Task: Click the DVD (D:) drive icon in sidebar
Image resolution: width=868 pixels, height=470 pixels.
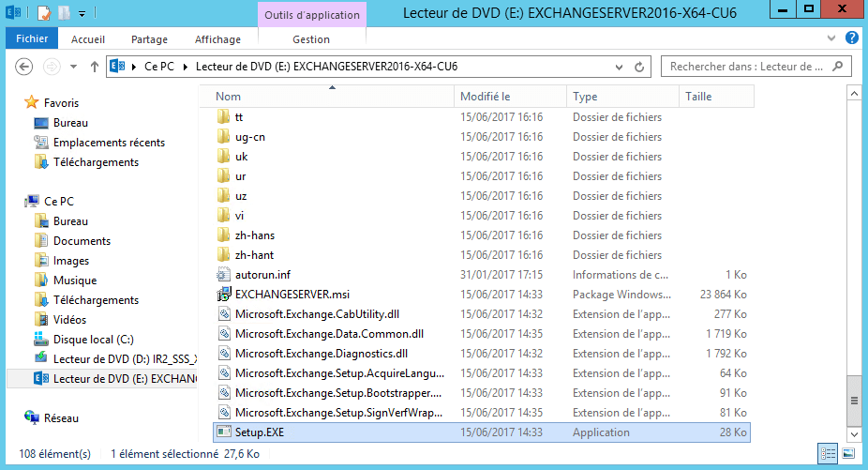Action: click(x=41, y=358)
